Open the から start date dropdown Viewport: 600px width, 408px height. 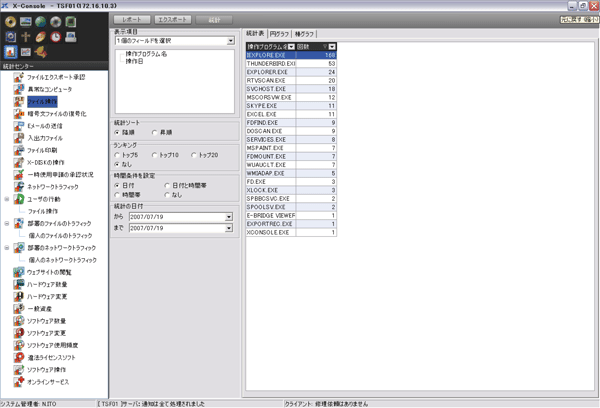(228, 217)
